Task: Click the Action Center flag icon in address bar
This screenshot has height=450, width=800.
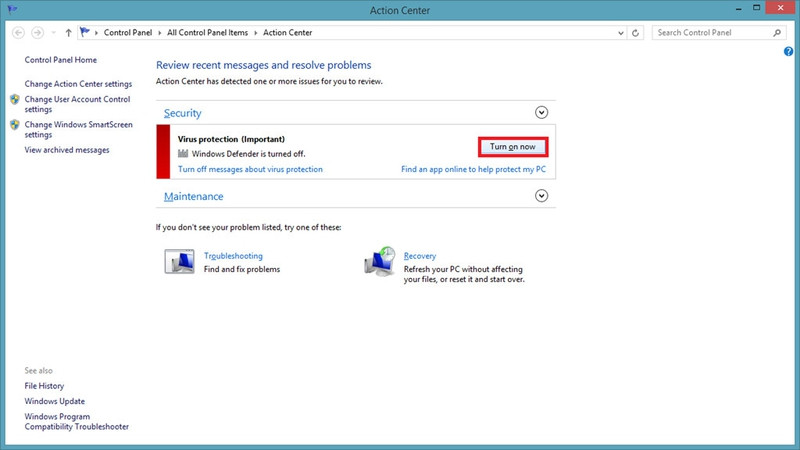Action: [86, 33]
